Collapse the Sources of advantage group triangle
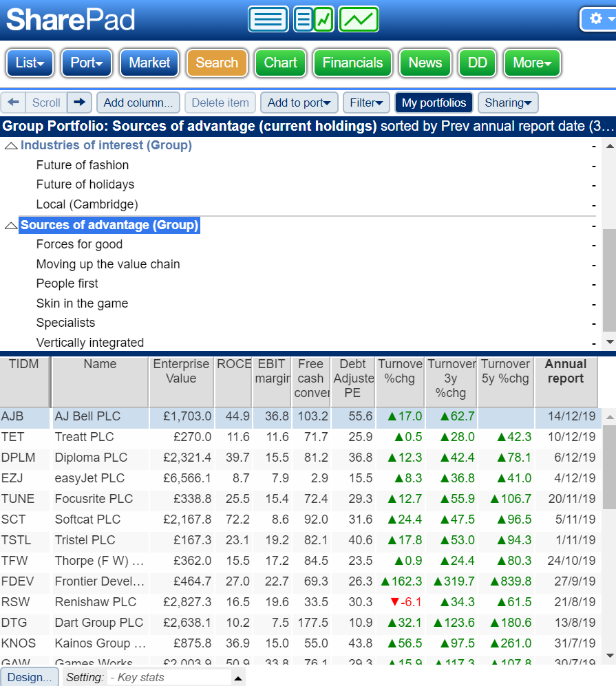 pyautogui.click(x=11, y=225)
